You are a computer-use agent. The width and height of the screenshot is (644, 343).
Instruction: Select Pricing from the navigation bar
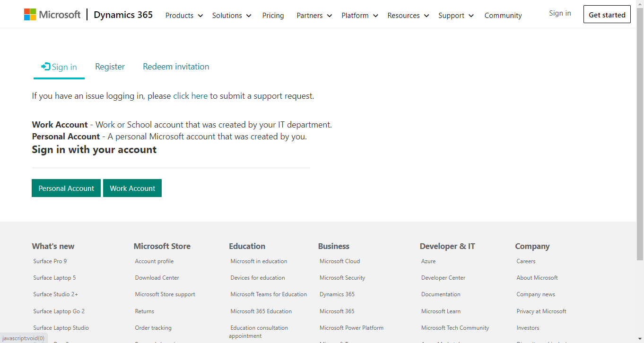[273, 15]
